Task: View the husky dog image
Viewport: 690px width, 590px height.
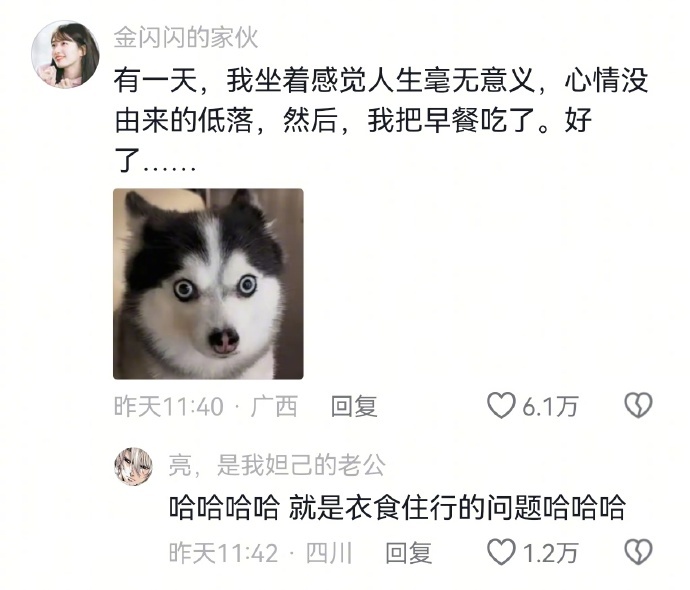Action: tap(208, 284)
